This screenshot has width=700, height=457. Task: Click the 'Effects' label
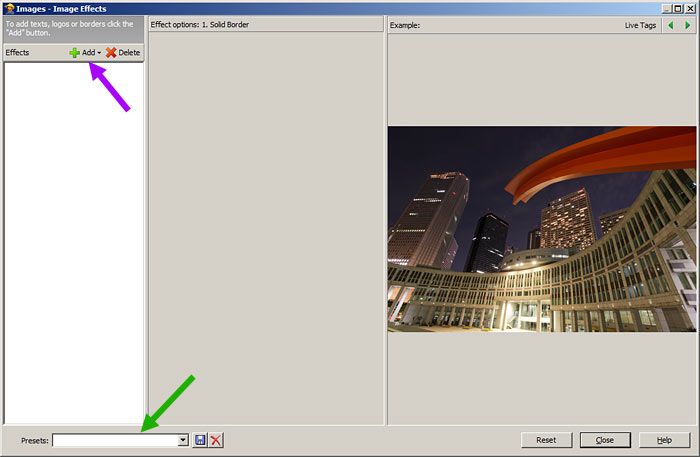tap(17, 53)
